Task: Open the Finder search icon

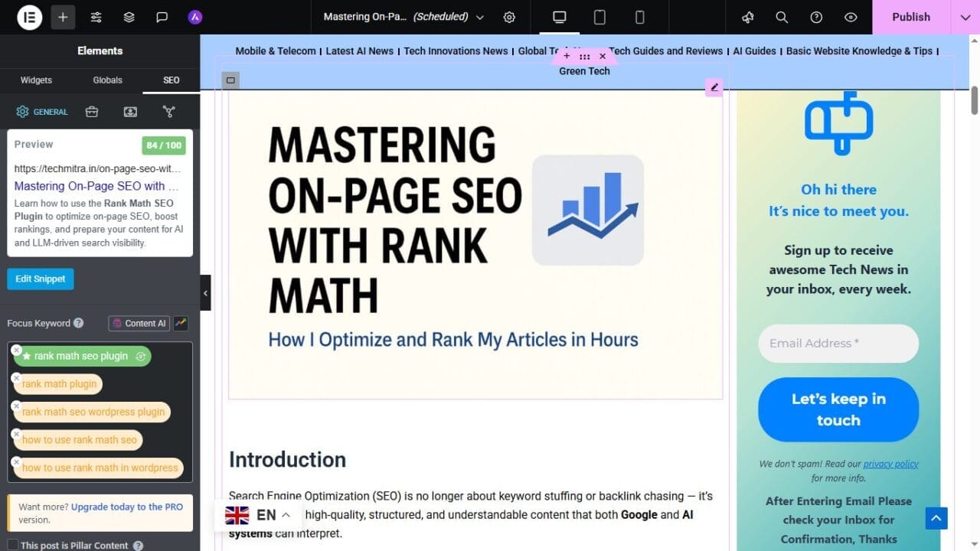Action: [x=782, y=17]
